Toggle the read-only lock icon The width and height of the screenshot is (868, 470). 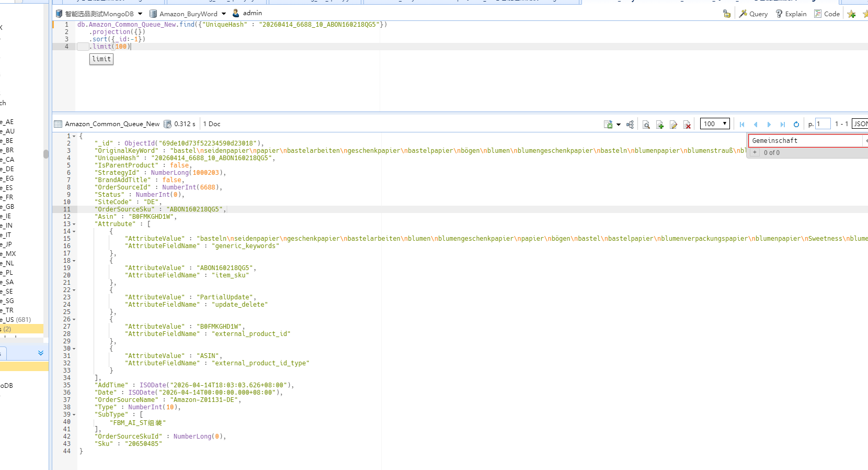point(727,14)
